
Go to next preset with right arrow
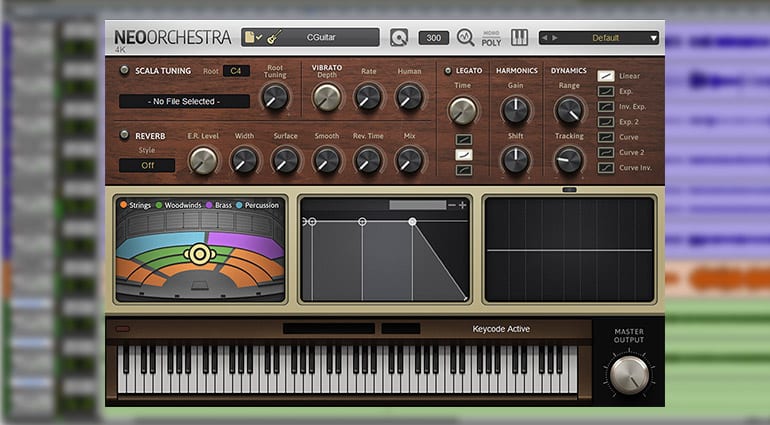point(554,38)
